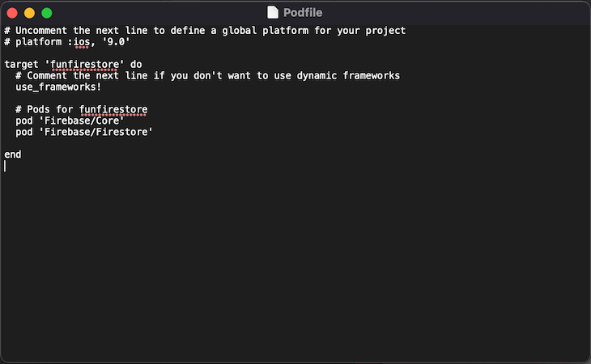Zoom the window using green button
This screenshot has height=364, width=591.
47,13
